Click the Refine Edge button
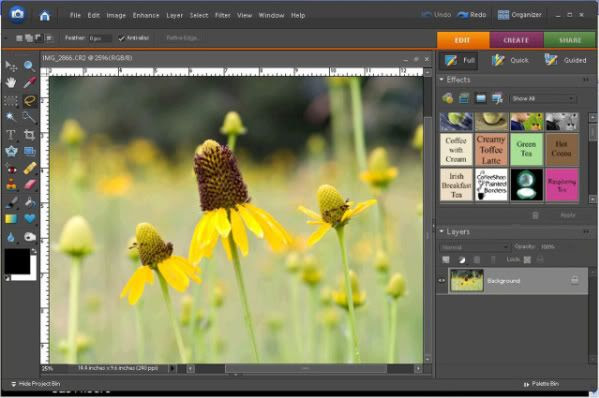Image resolution: width=599 pixels, height=398 pixels. pos(182,38)
